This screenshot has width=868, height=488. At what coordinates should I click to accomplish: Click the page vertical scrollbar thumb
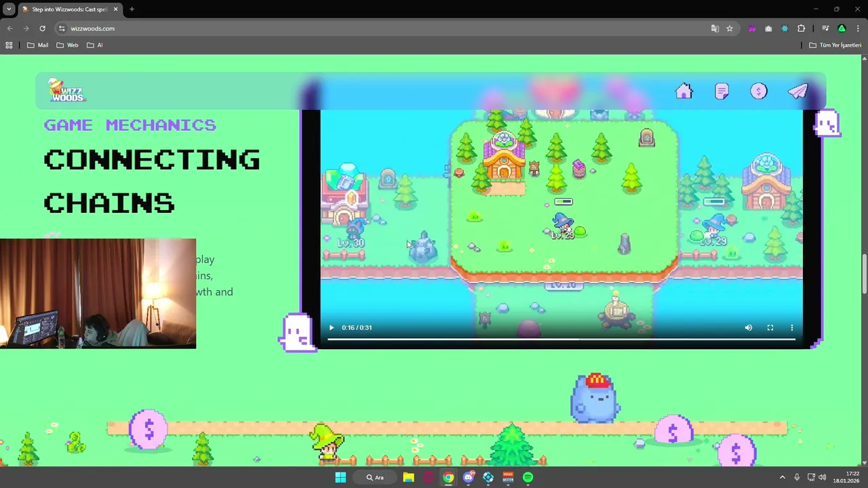pyautogui.click(x=865, y=274)
